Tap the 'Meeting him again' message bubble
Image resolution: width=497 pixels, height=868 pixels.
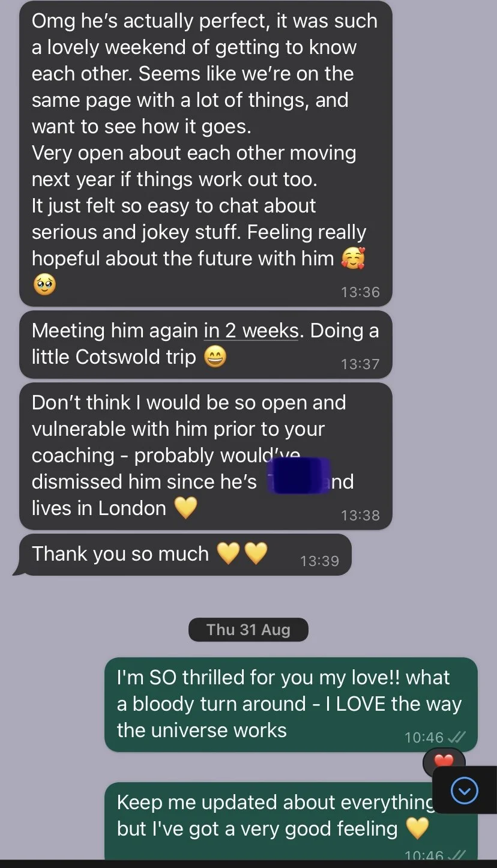coord(205,344)
